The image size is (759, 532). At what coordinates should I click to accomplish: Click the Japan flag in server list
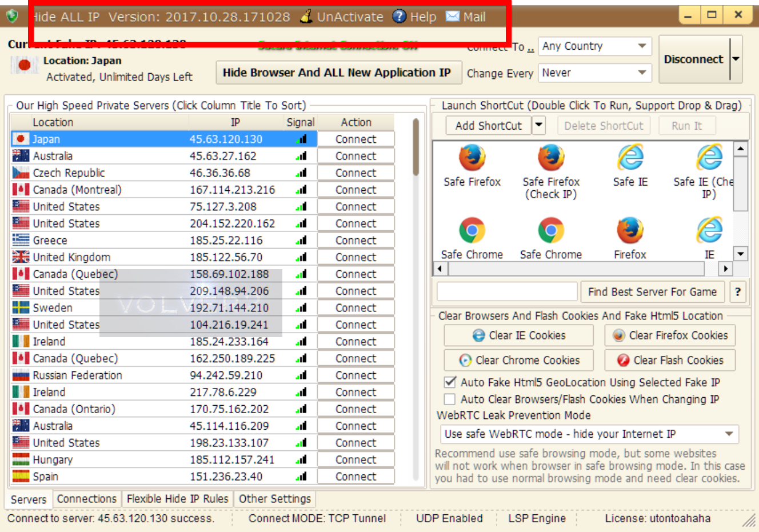click(x=21, y=139)
